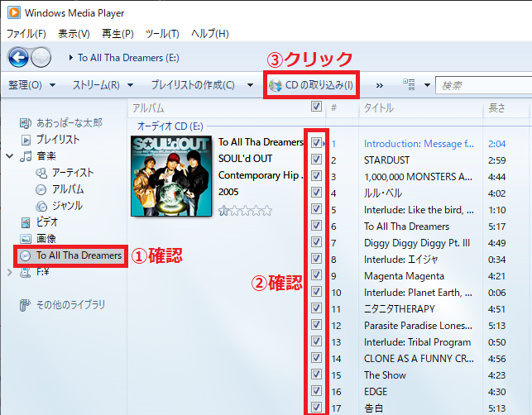Expand the breadcrumb arrow before To All Tha Dreamers
This screenshot has height=415, width=532.
(70, 58)
